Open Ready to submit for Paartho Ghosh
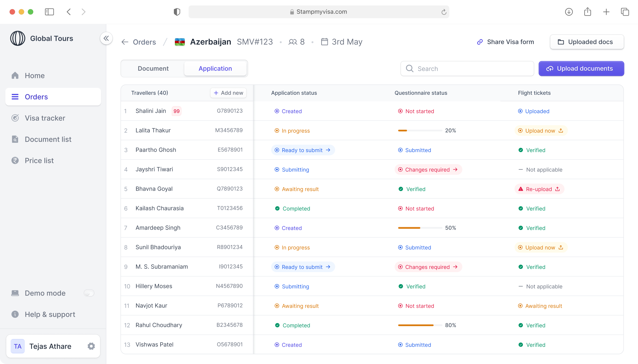 (x=303, y=150)
